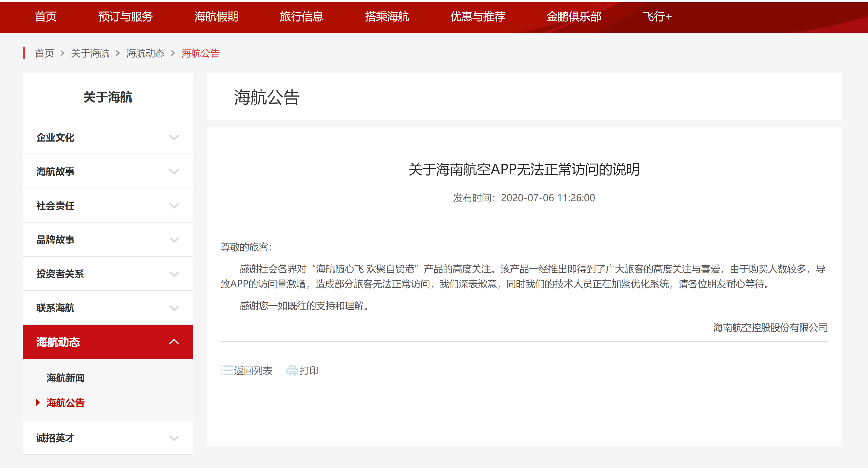868x468 pixels.
Task: Expand the 投资者关系 section chevron
Action: 174,274
